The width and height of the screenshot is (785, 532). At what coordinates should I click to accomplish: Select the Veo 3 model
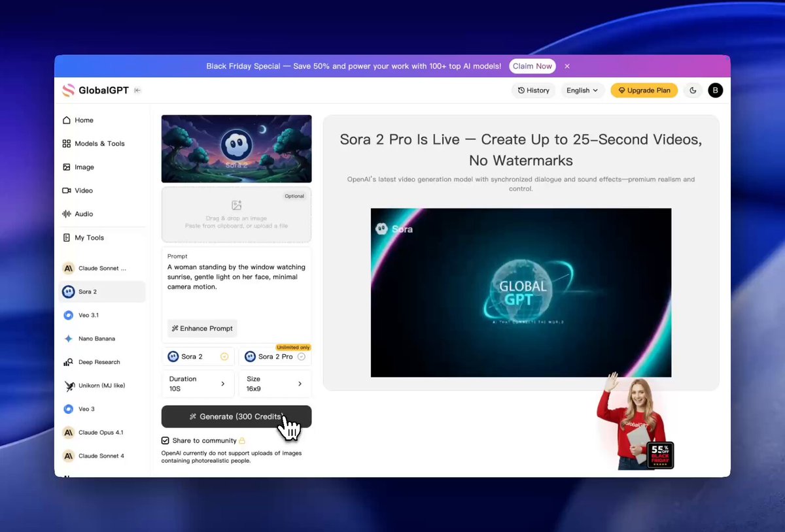[x=102, y=409]
